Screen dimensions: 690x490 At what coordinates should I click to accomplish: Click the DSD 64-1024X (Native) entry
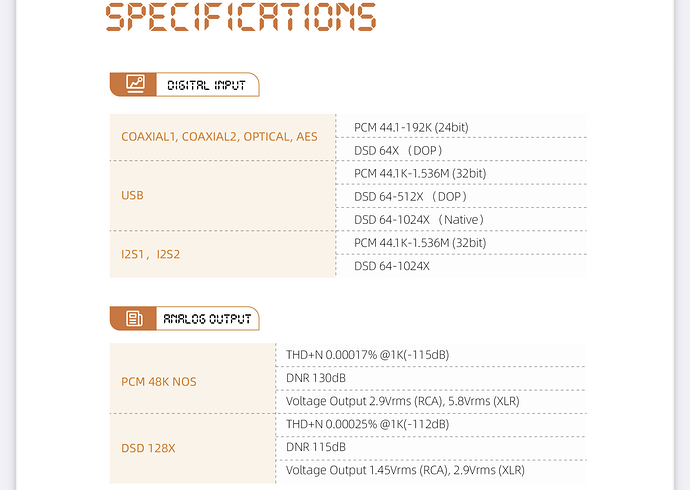coord(419,219)
